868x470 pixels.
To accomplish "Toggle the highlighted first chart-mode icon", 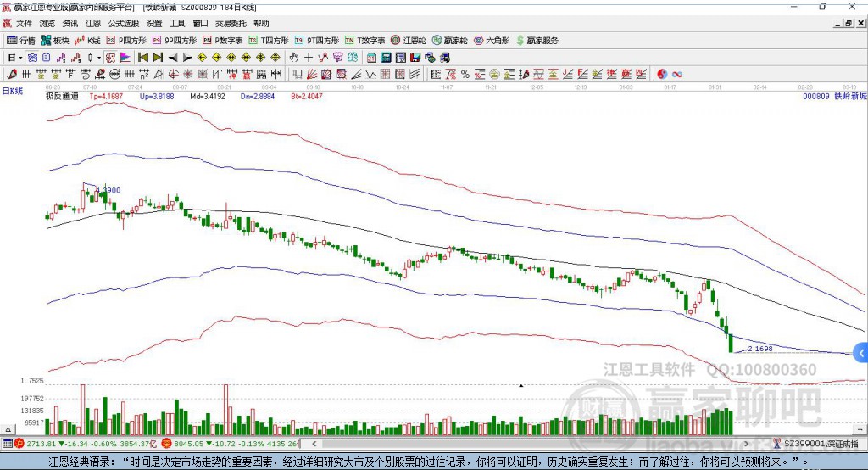I will 32,58.
